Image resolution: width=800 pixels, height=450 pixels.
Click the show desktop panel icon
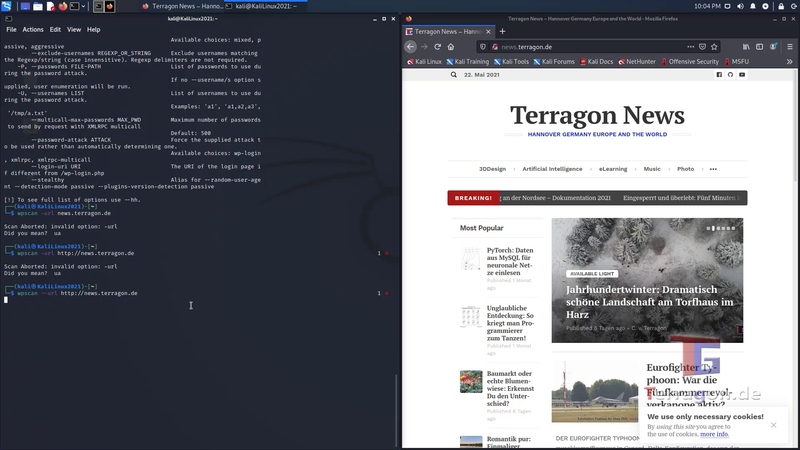25,6
